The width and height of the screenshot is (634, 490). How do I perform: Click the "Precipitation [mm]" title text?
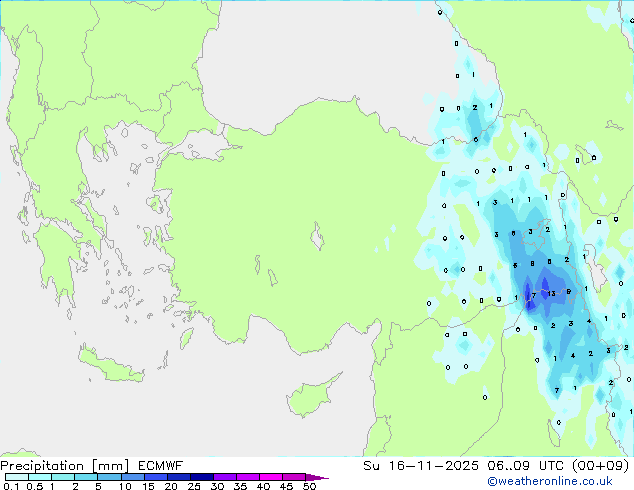pyautogui.click(x=65, y=466)
